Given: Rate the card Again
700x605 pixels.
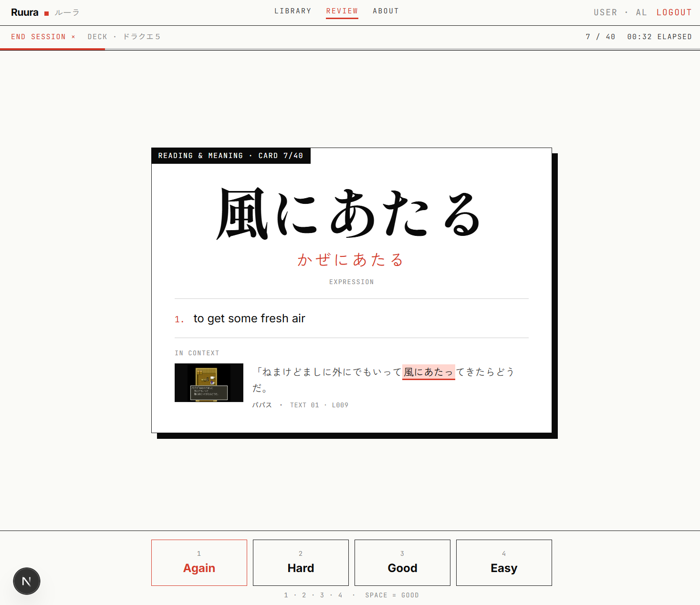Looking at the screenshot, I should pyautogui.click(x=199, y=563).
